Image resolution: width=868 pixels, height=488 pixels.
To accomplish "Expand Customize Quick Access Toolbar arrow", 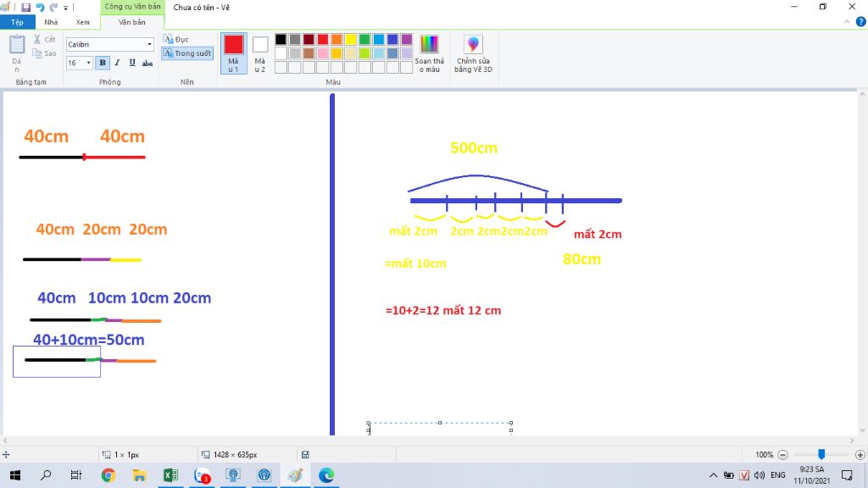I will pyautogui.click(x=65, y=8).
